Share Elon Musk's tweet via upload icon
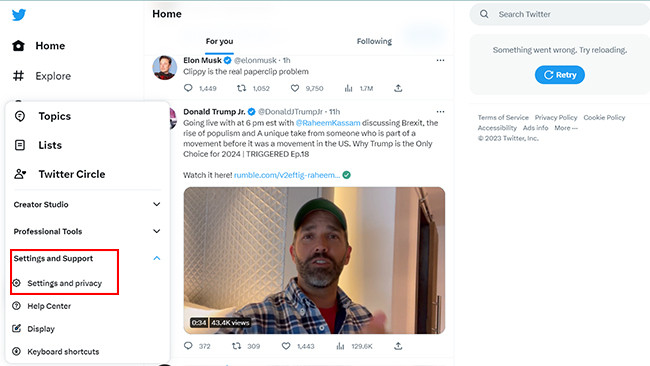The width and height of the screenshot is (650, 366). click(x=398, y=88)
